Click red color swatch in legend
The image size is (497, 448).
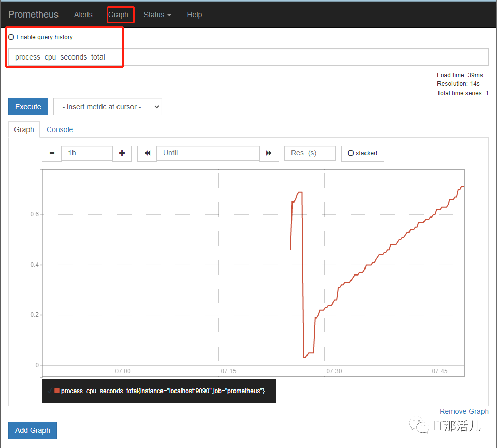57,391
